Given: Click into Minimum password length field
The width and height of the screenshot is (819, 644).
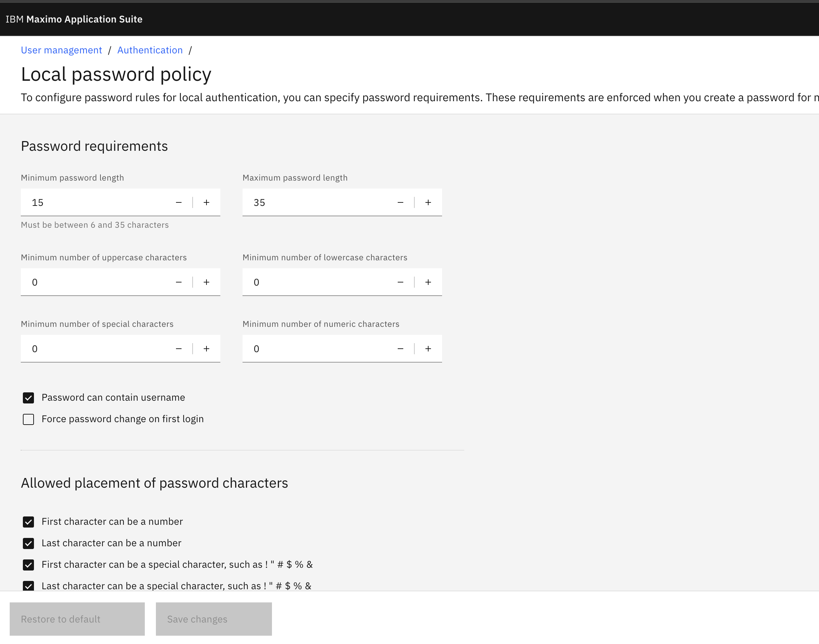Looking at the screenshot, I should [94, 202].
